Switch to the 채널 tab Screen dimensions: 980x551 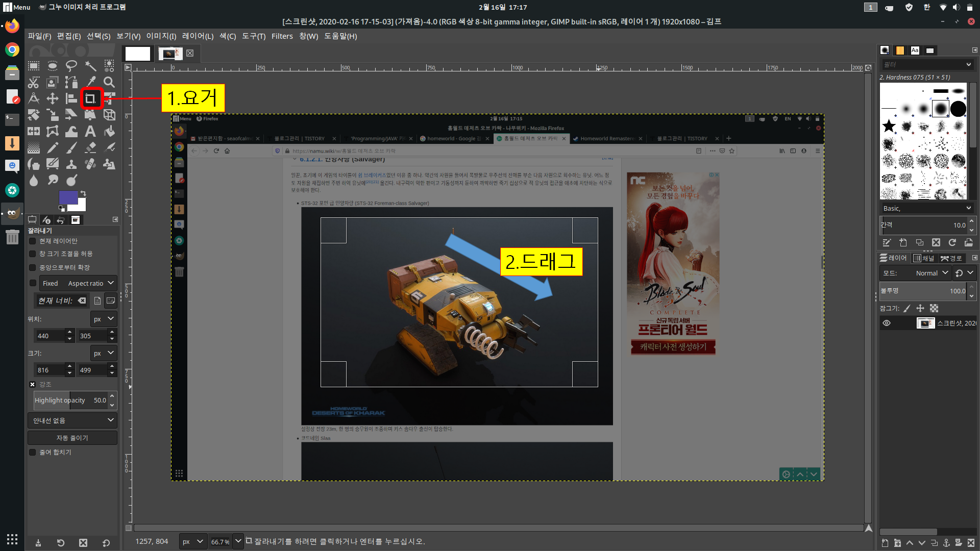(x=924, y=258)
